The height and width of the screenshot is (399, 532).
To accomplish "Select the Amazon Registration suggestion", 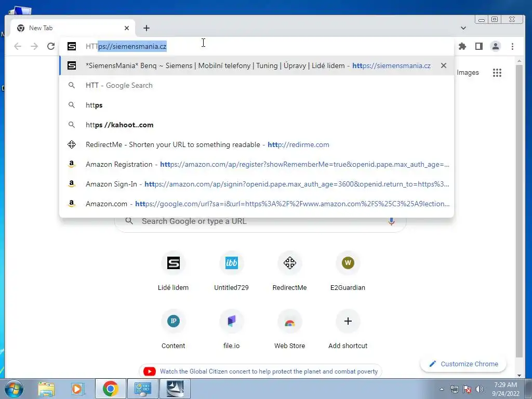I will [257, 164].
